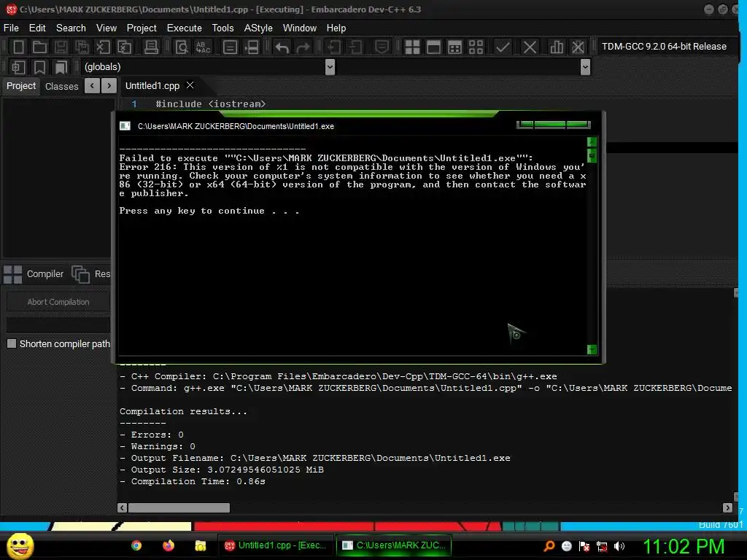747x560 pixels.
Task: Open File Explorer folder on taskbar
Action: tap(201, 545)
